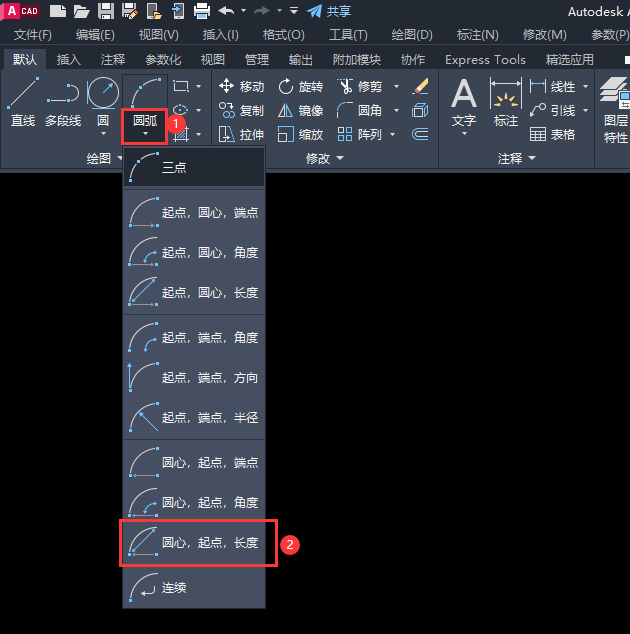Viewport: 630px width, 634px height.
Task: Click the 圆角 fillet tool
Action: click(x=359, y=110)
